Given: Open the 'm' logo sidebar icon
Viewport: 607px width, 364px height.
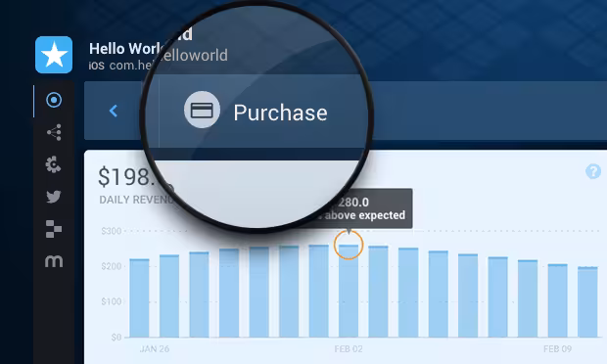Looking at the screenshot, I should click(x=54, y=261).
